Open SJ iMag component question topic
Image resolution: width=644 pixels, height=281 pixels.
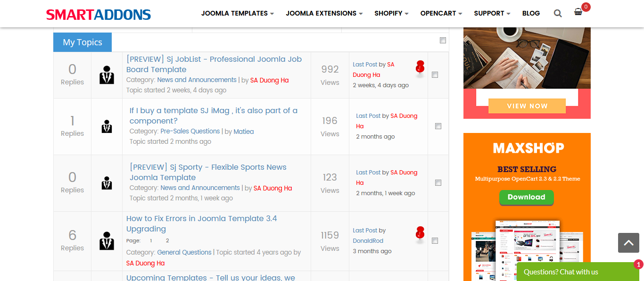pos(214,116)
